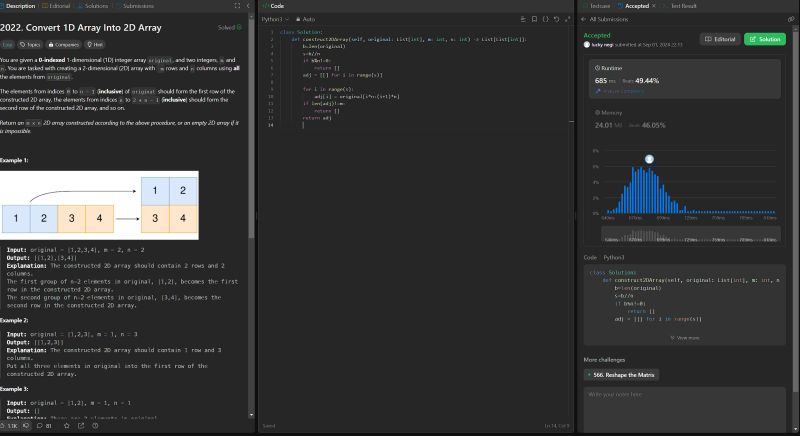This screenshot has width=800, height=436.
Task: Open the Testcase tab
Action: pos(600,6)
